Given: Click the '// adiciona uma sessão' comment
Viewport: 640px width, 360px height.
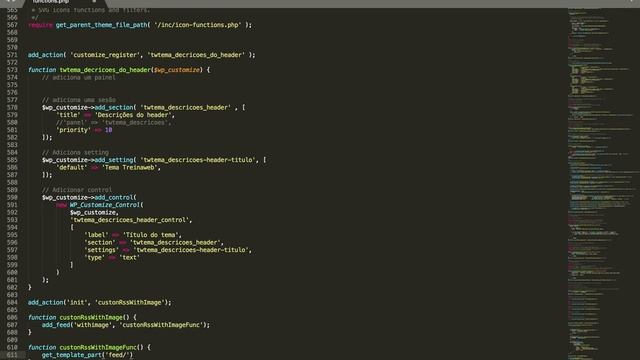Looking at the screenshot, I should click(79, 100).
